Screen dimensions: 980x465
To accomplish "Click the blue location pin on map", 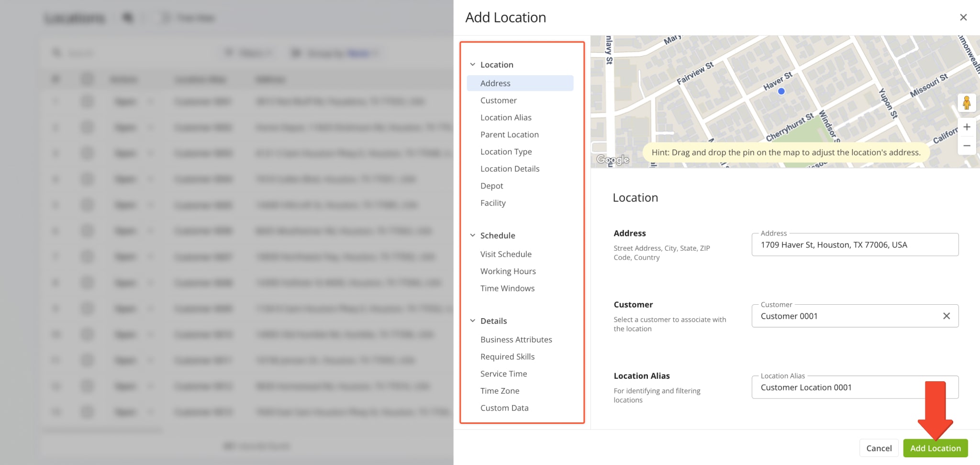I will 781,91.
